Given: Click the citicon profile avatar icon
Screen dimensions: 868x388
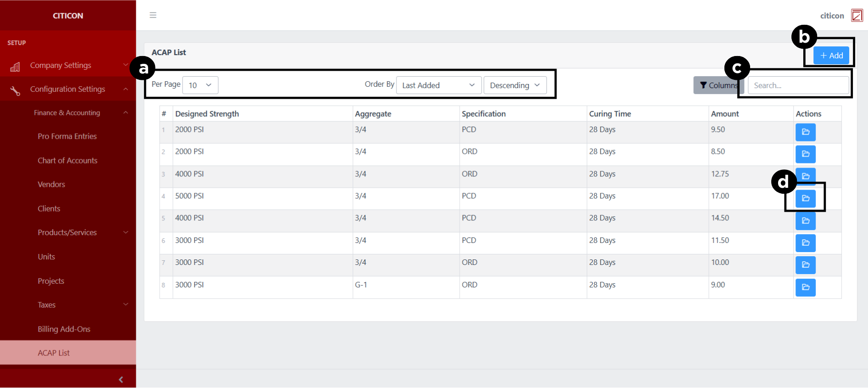Looking at the screenshot, I should (857, 16).
